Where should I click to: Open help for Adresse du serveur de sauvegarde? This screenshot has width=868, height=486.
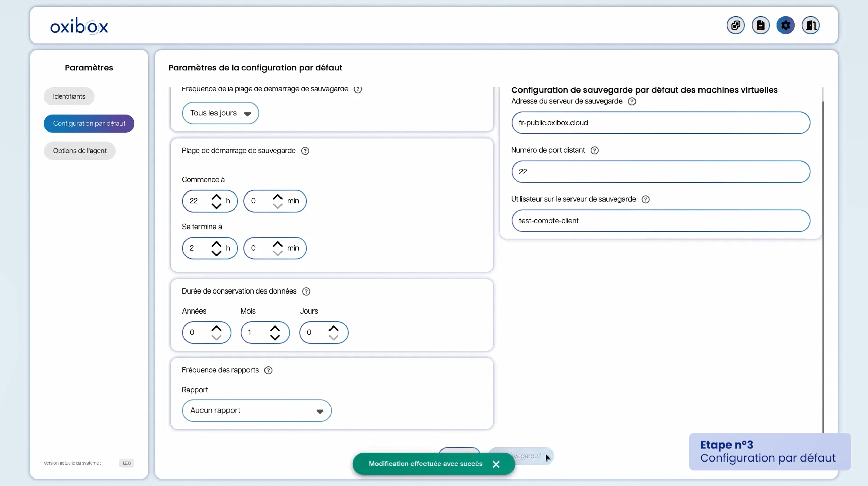coord(632,101)
